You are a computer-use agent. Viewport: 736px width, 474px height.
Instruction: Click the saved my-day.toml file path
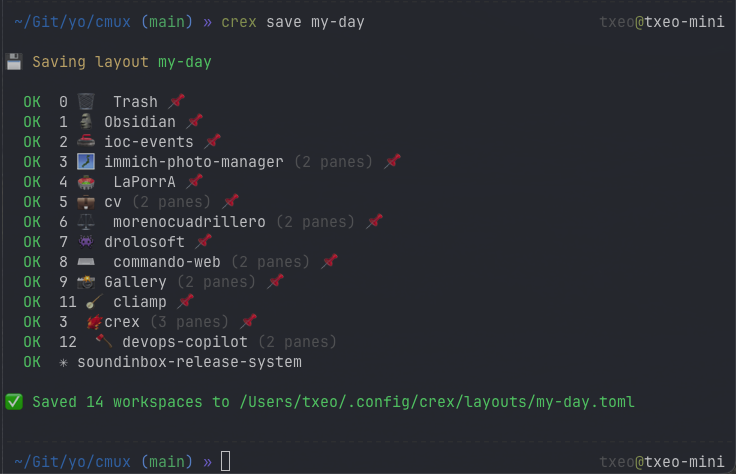point(437,402)
